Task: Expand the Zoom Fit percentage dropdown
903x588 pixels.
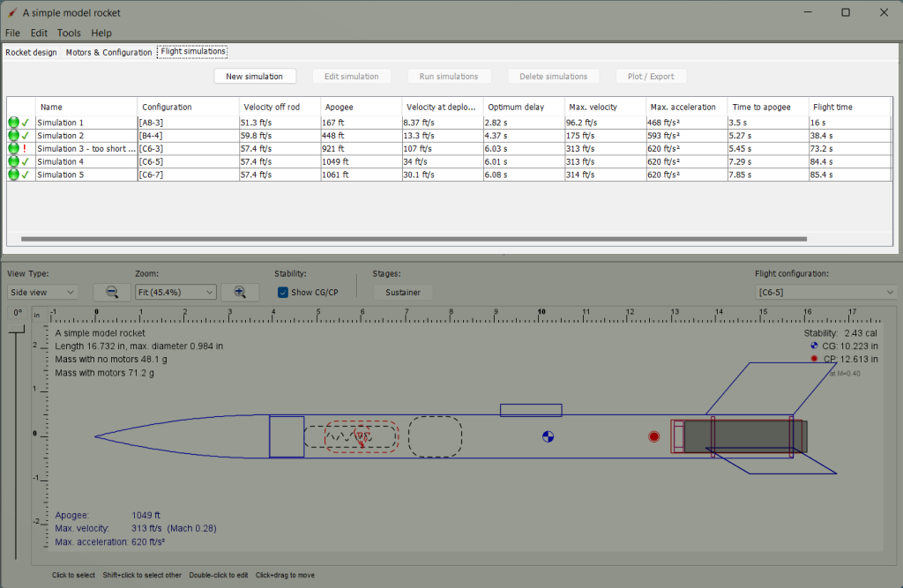Action: click(x=175, y=292)
